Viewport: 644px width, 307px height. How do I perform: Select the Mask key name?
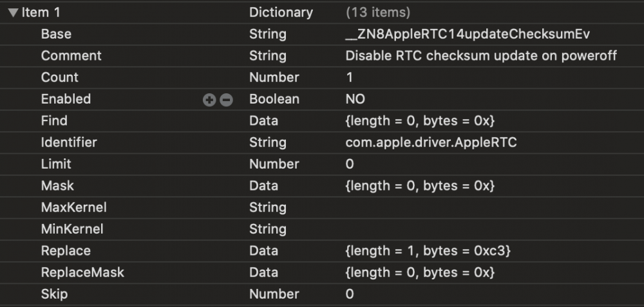(x=57, y=186)
